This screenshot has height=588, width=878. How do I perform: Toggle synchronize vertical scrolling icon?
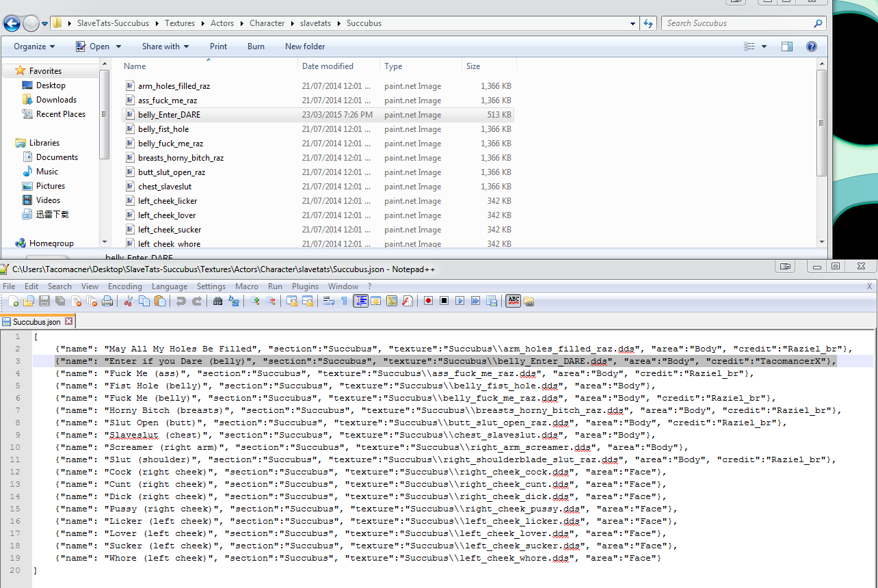(292, 301)
